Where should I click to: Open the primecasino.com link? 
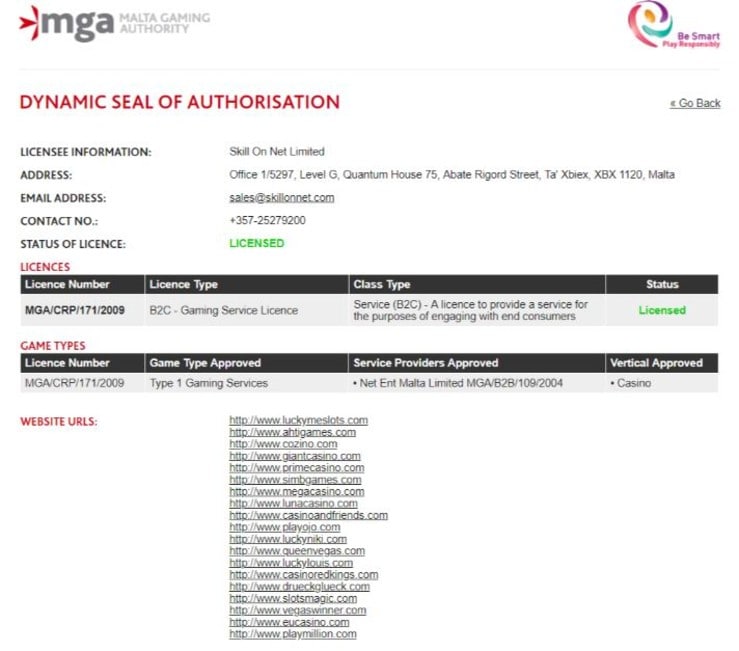[296, 468]
